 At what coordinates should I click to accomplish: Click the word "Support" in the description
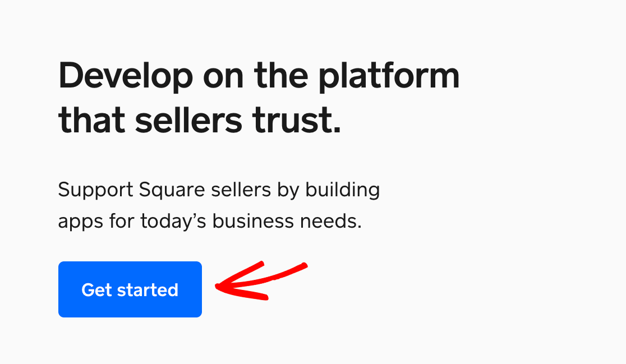96,190
